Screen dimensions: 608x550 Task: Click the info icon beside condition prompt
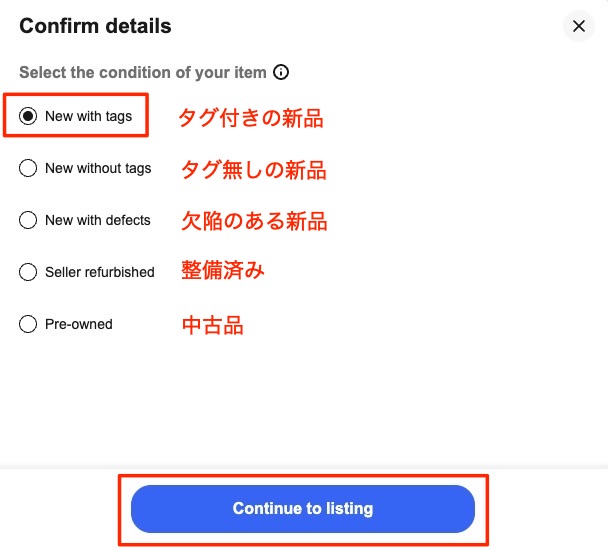(281, 72)
